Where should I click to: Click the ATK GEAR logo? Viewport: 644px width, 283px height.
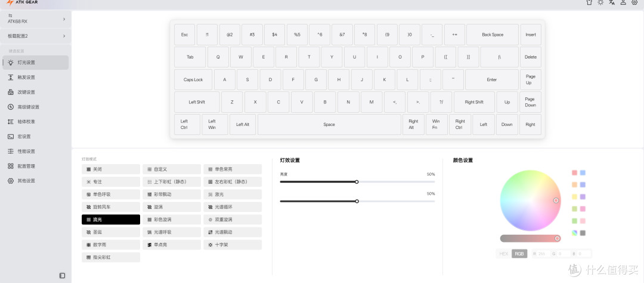click(x=23, y=2)
